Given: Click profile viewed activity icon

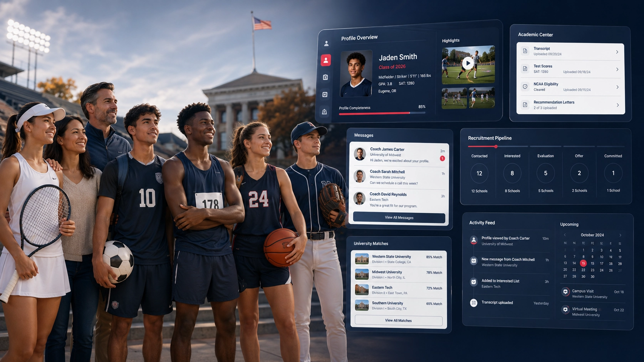Looking at the screenshot, I should [x=474, y=240].
